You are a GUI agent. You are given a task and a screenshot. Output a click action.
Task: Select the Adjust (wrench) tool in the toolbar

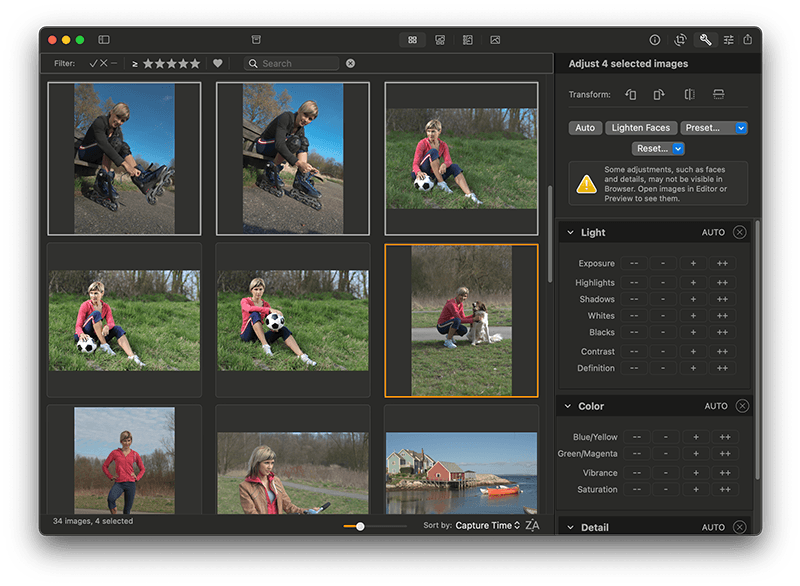pos(705,40)
